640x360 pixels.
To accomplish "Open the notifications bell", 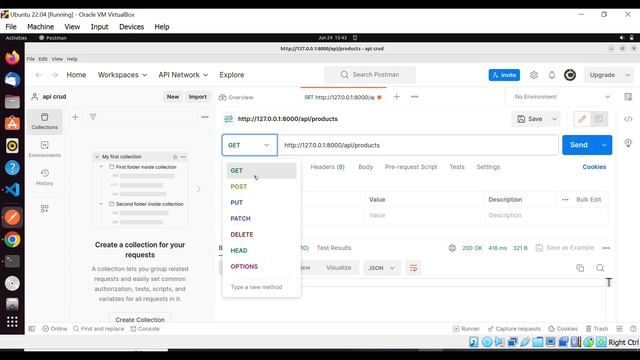I will tap(552, 75).
